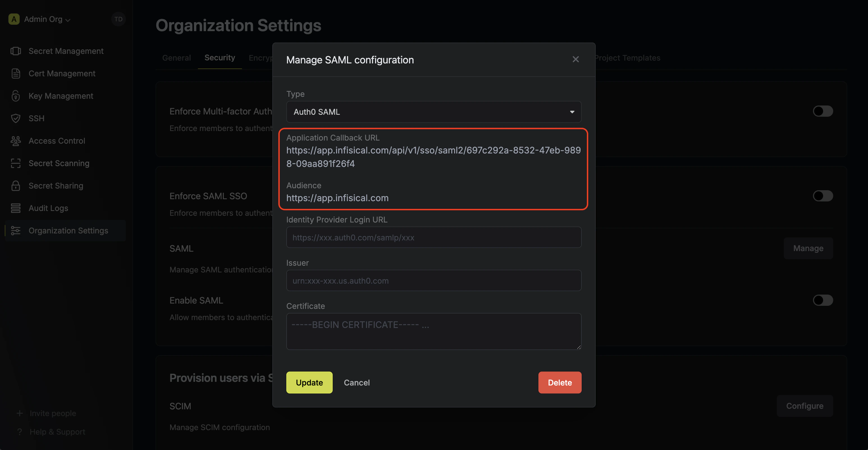Click Invite people link
Screen dimensions: 868x450
(x=53, y=413)
